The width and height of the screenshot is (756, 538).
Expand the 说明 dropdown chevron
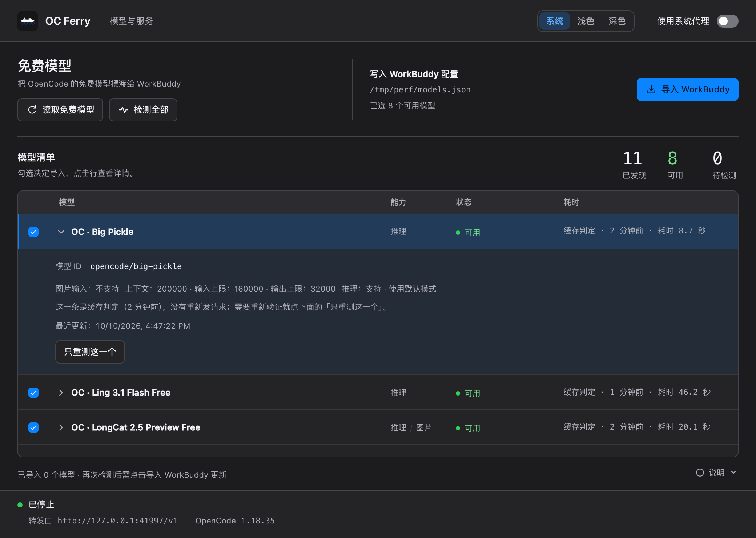pos(733,473)
